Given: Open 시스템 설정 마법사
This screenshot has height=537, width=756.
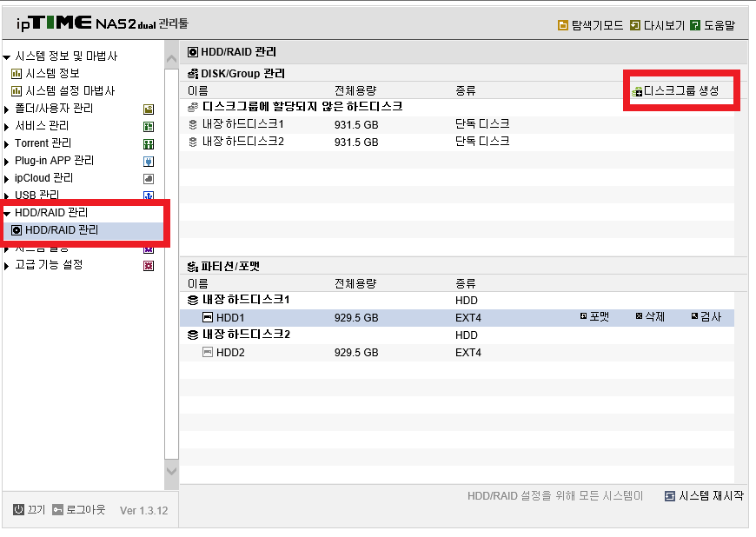Looking at the screenshot, I should pos(70,90).
